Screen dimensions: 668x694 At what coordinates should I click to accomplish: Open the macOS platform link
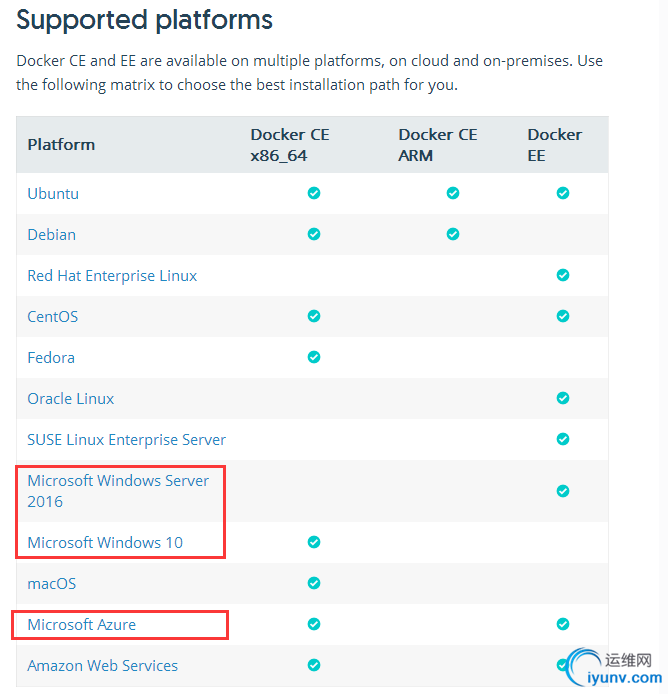pos(52,584)
